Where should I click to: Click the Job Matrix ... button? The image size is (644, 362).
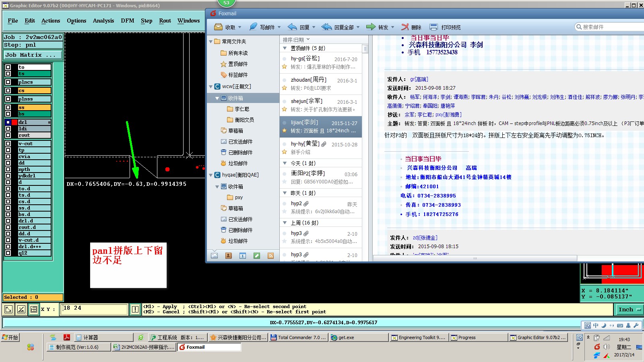pos(33,55)
